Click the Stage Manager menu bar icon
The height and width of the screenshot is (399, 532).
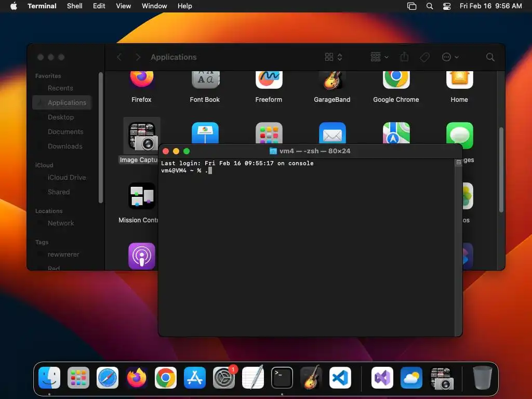coord(411,6)
